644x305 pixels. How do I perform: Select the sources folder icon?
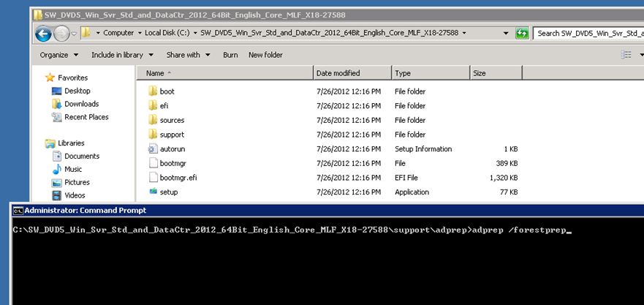(153, 120)
